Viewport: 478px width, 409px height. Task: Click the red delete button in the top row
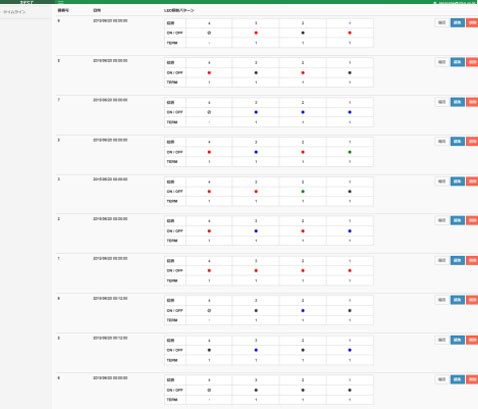(x=472, y=23)
